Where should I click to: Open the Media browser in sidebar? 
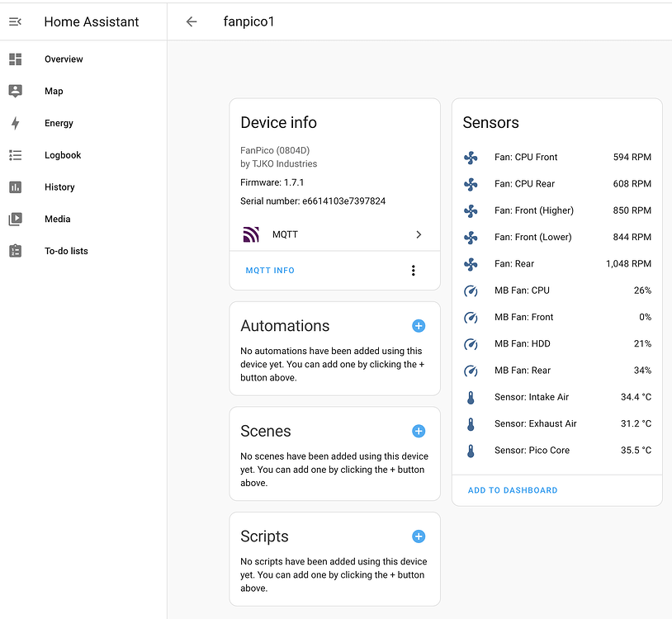coord(57,219)
